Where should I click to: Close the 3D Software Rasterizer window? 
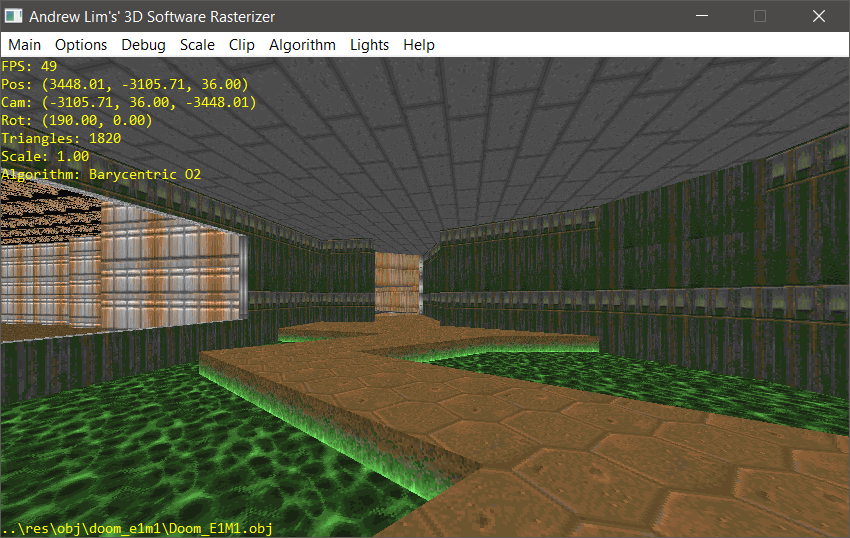819,16
